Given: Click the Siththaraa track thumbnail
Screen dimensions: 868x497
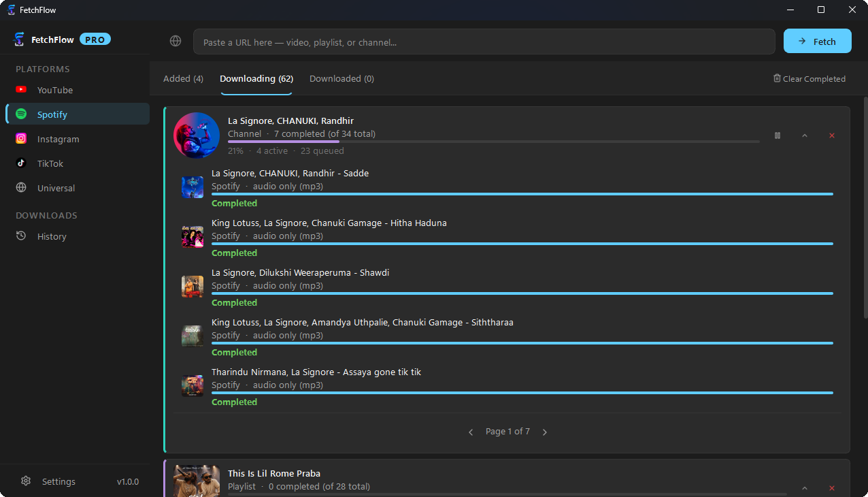Looking at the screenshot, I should tap(193, 336).
